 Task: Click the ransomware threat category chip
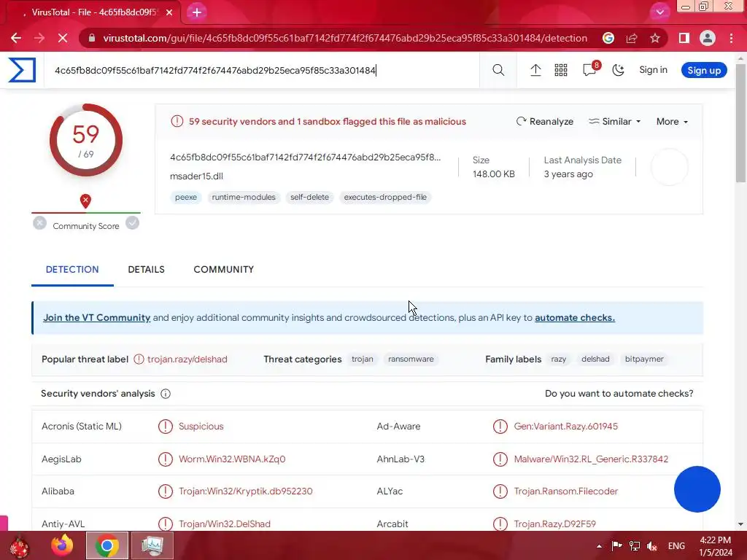point(411,359)
